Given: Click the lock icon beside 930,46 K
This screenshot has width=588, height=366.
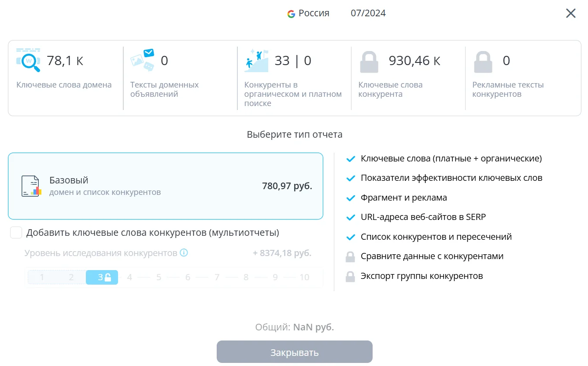Looking at the screenshot, I should [x=369, y=62].
